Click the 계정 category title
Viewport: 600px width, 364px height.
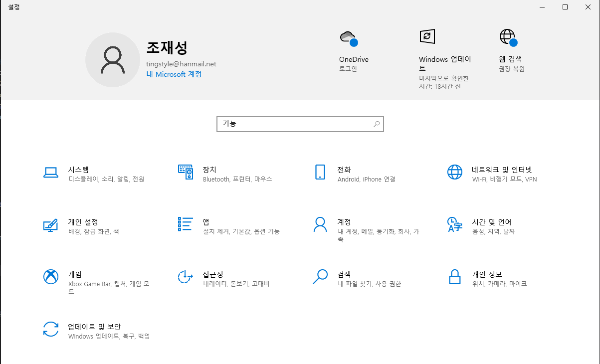click(344, 222)
